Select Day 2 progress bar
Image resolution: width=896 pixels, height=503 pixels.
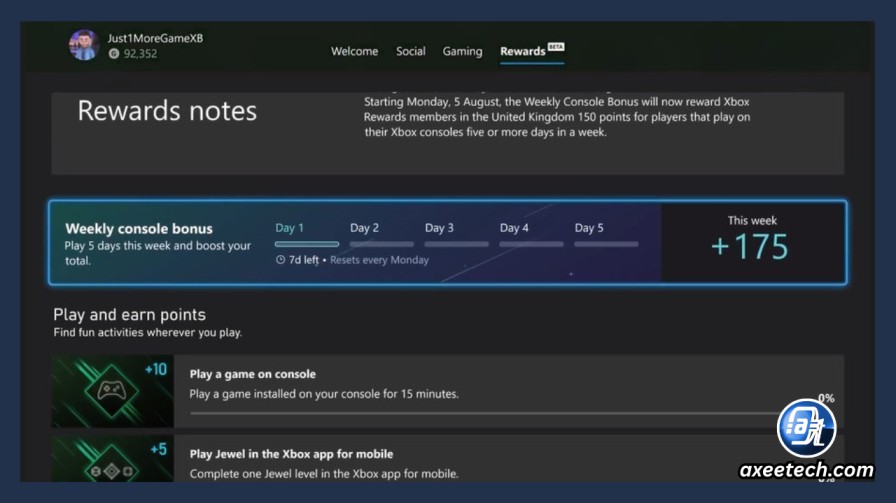pos(382,244)
